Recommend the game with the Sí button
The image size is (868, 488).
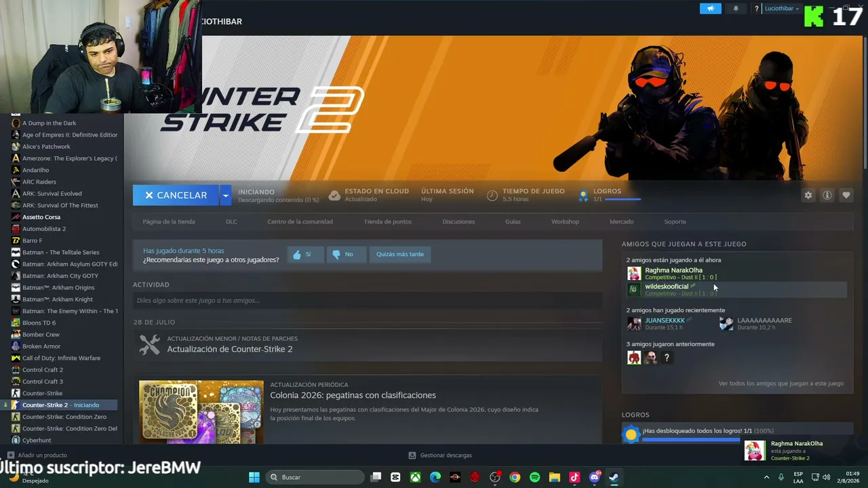[304, 254]
